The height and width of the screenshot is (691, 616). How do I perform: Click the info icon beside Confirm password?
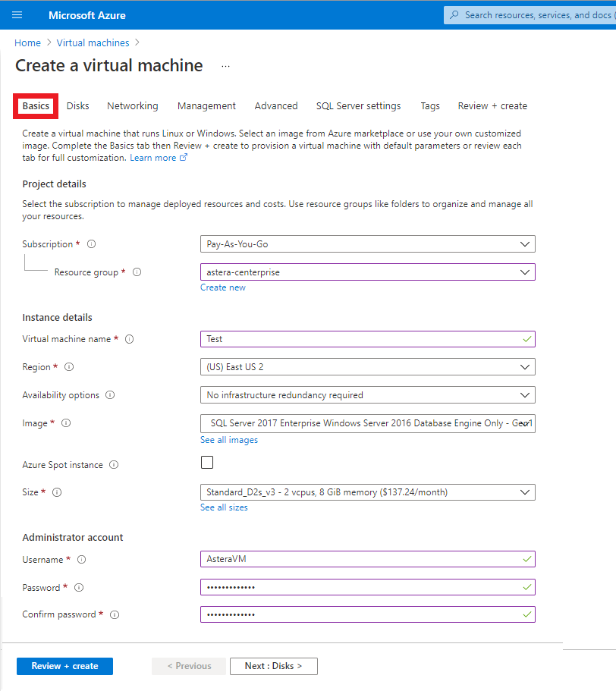point(115,614)
